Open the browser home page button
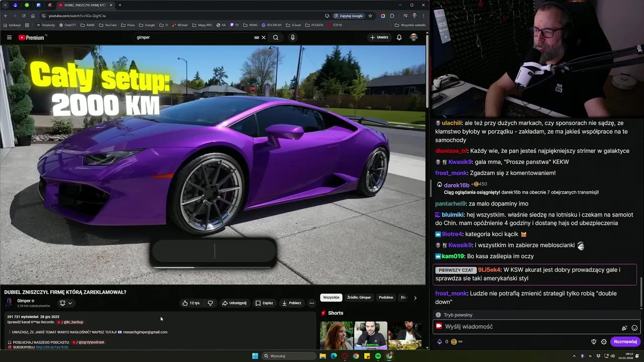 pyautogui.click(x=33, y=16)
